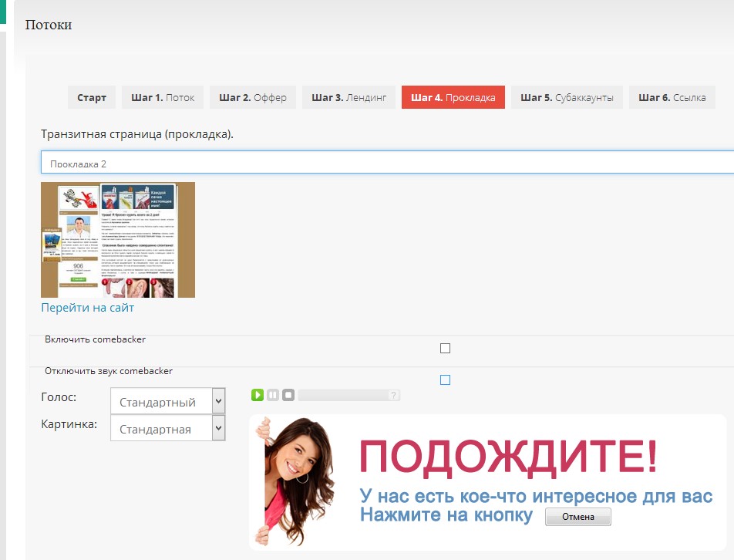Click the 'Голос:' label
Viewport: 734px width, 560px height.
59,397
